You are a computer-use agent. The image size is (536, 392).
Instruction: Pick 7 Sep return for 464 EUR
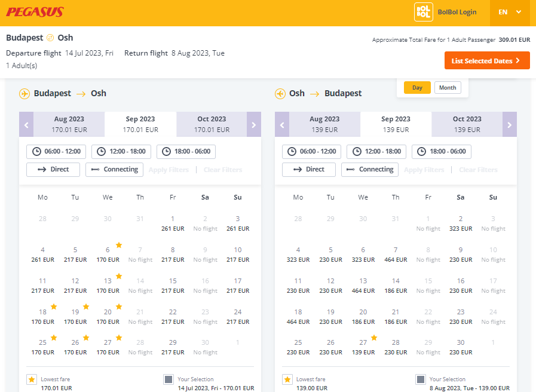(396, 255)
